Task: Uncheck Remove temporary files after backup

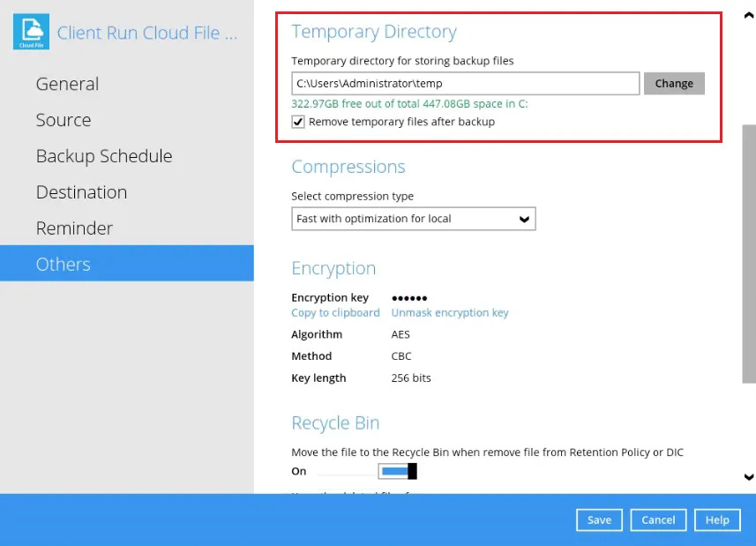Action: click(298, 122)
